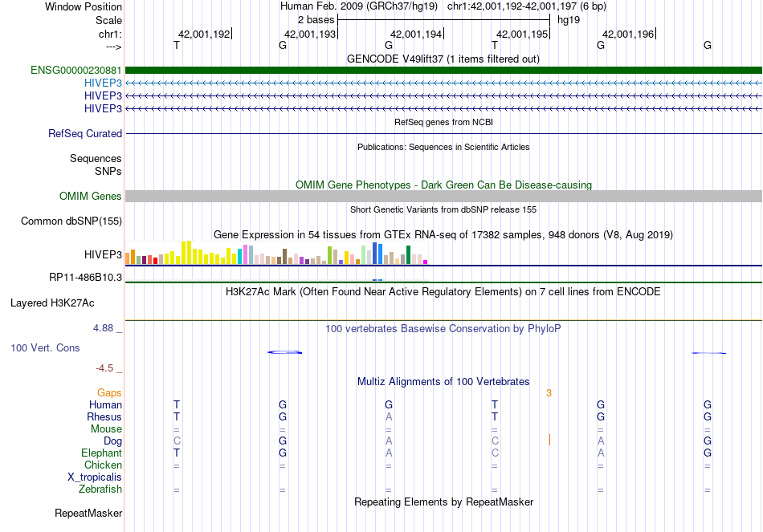Click the GENCODE V49lift37 track title
Screen dimensions: 763x532
443,59
